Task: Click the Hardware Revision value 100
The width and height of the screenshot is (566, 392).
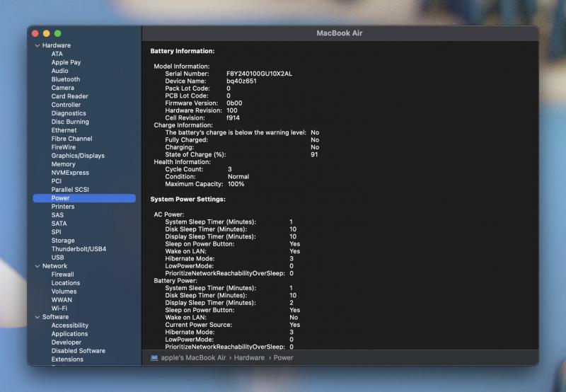Action: coord(232,110)
